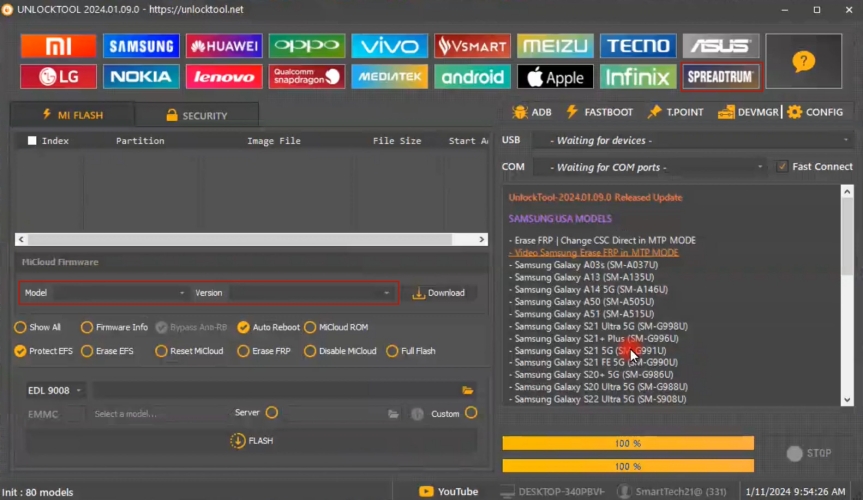Select the OPPO brand logo
863x500 pixels.
point(307,46)
